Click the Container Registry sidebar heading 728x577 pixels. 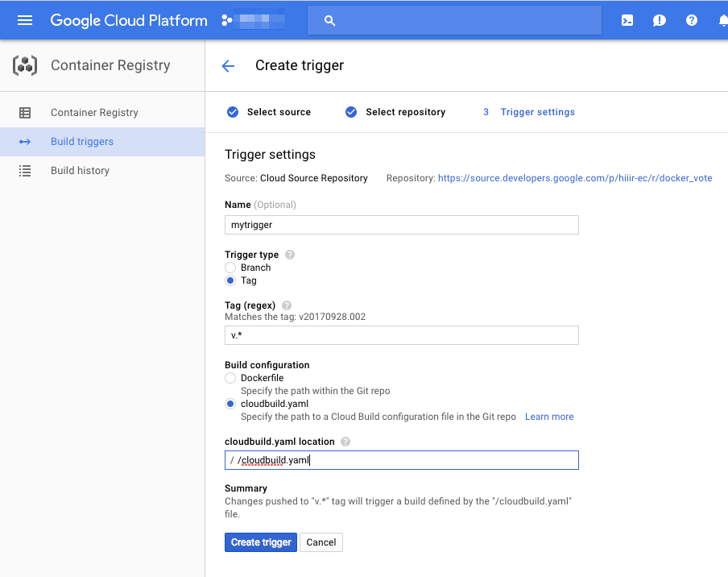click(x=110, y=65)
